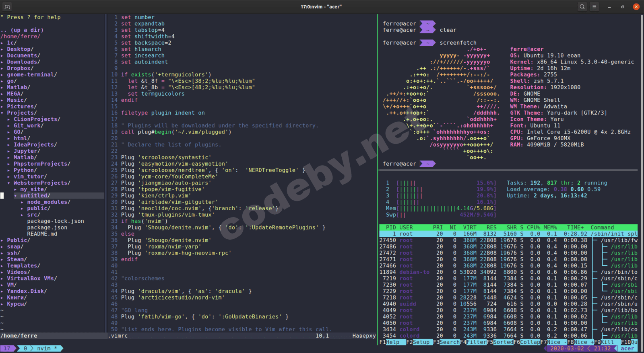This screenshot has height=353, width=644.
Task: Click the 'filetype plugin indent on' line
Action: pos(163,113)
